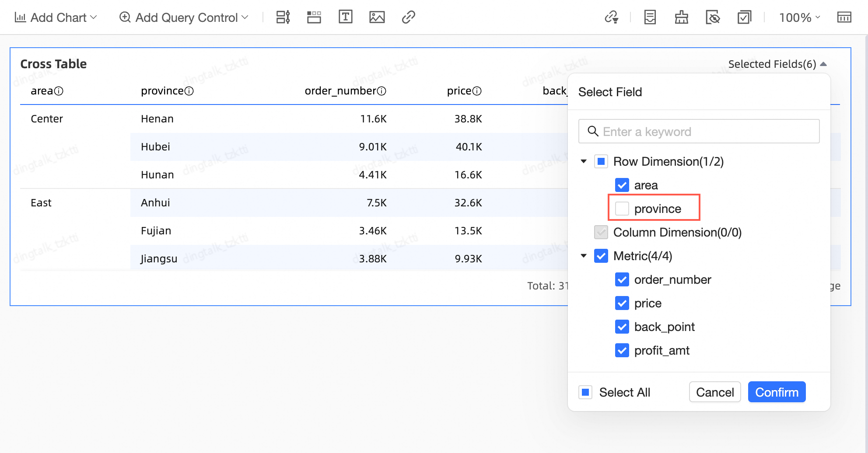This screenshot has height=453, width=868.
Task: Open the filter interaction link icon
Action: [611, 17]
